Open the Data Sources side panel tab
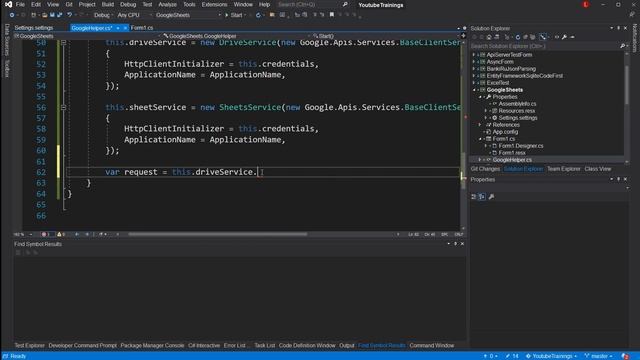 pos(7,40)
